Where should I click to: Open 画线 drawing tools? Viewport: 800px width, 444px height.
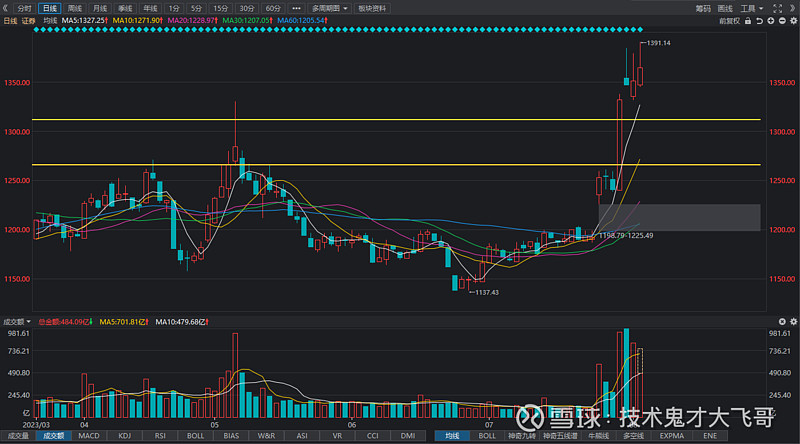pos(725,8)
